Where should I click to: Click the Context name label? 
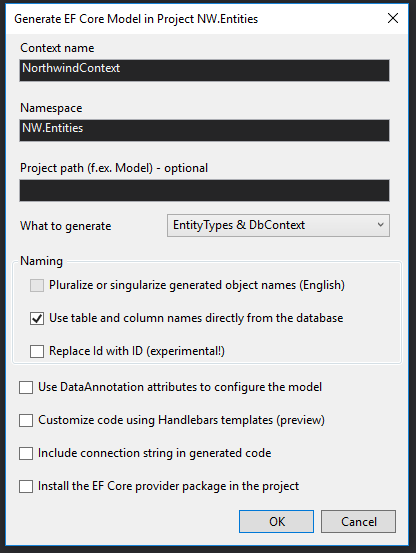coord(57,48)
